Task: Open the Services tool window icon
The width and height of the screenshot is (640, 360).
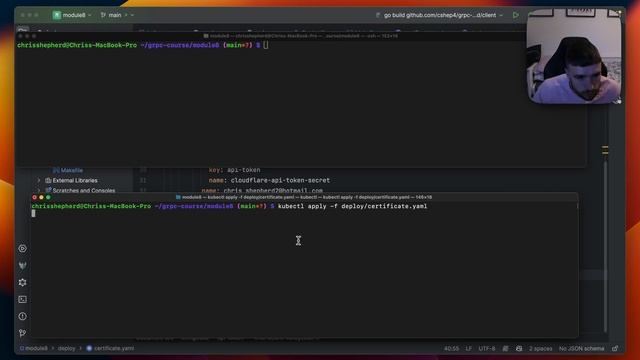Action: click(22, 249)
